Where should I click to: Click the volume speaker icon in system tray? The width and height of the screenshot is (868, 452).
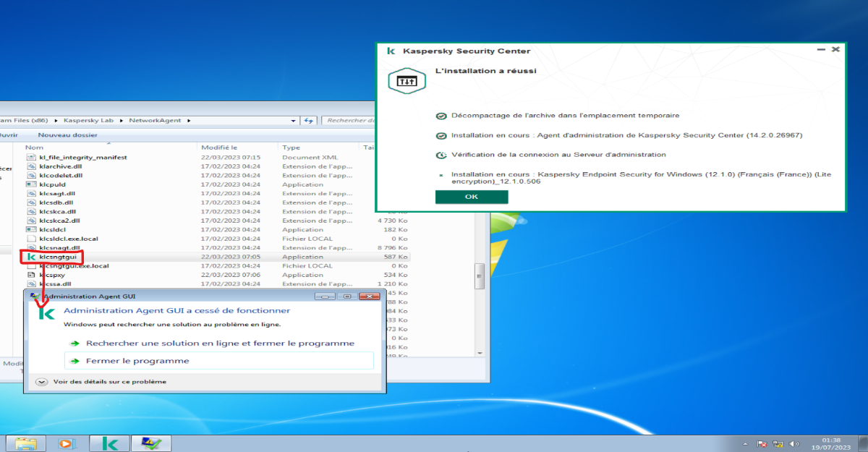[795, 443]
